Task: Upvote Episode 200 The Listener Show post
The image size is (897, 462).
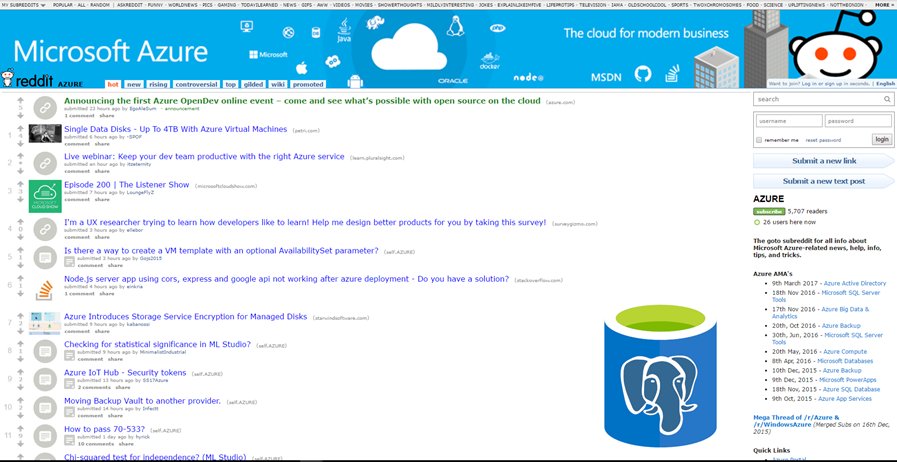Action: point(21,184)
